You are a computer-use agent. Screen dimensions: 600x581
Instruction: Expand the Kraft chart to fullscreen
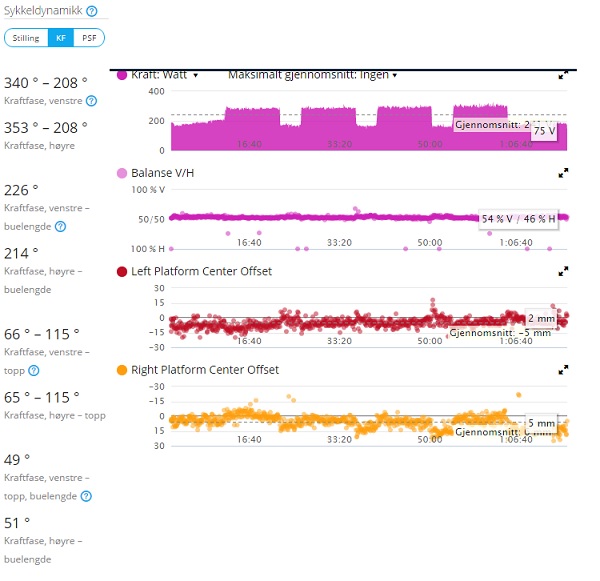click(x=563, y=75)
